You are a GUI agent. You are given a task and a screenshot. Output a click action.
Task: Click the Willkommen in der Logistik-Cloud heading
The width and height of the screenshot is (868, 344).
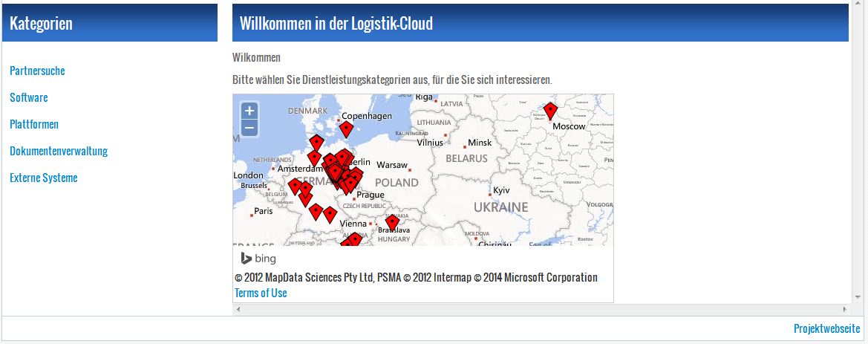click(x=336, y=23)
